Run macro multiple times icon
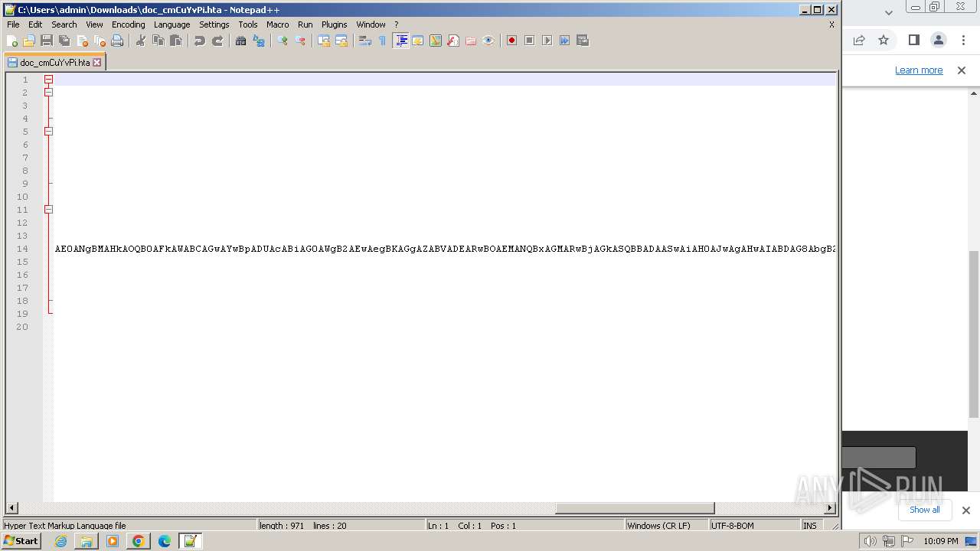Viewport: 980px width, 551px height. pyautogui.click(x=564, y=41)
